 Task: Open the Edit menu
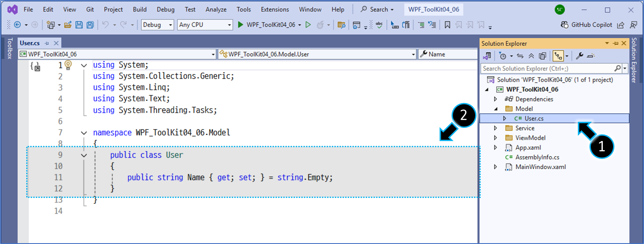point(48,9)
